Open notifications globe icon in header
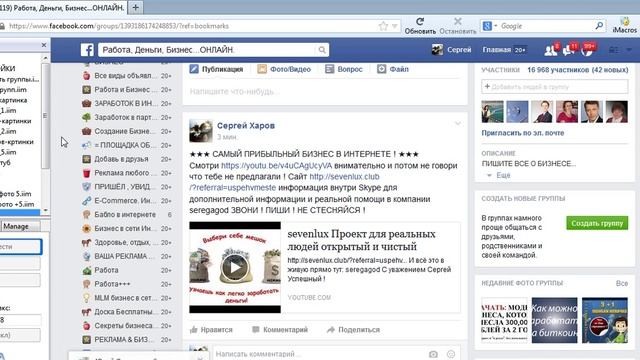 [x=587, y=50]
